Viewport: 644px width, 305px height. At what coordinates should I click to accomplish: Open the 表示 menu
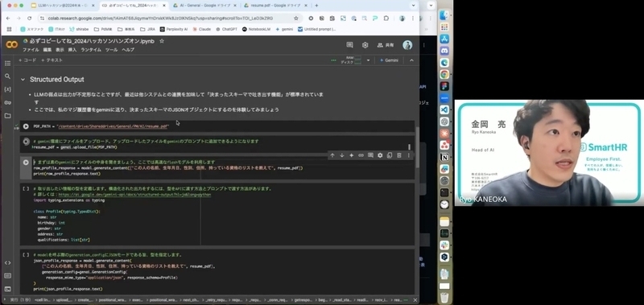60,50
